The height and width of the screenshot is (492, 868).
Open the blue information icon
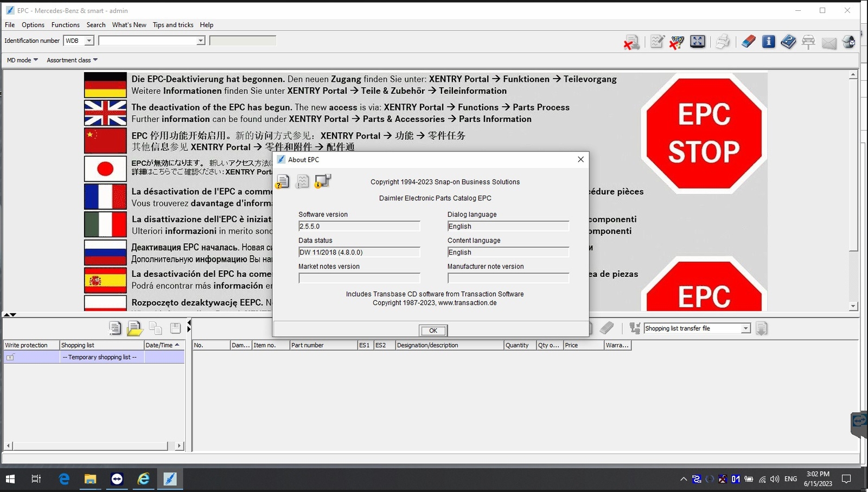pos(768,41)
